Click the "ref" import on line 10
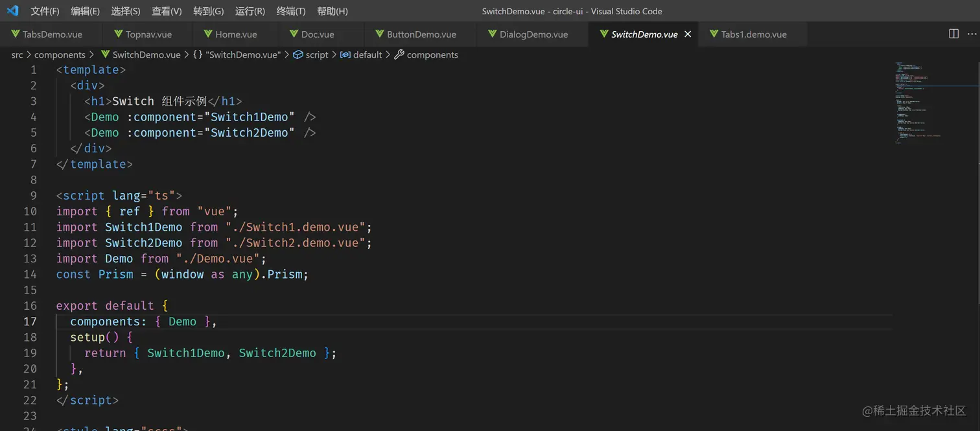This screenshot has height=431, width=980. 130,211
